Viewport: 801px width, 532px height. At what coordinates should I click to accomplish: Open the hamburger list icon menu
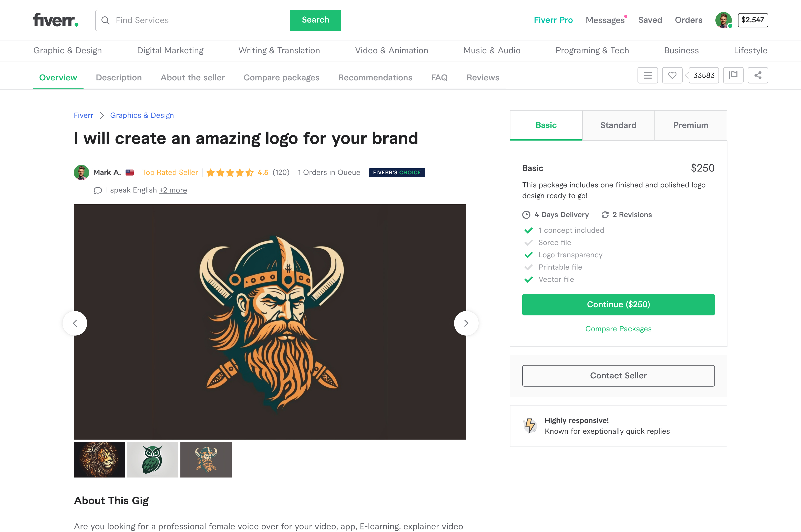pyautogui.click(x=648, y=75)
